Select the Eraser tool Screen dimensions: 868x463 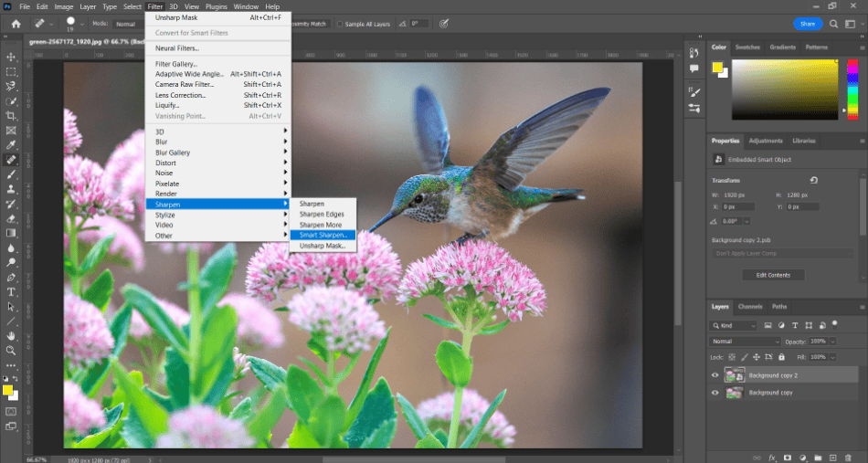point(11,218)
